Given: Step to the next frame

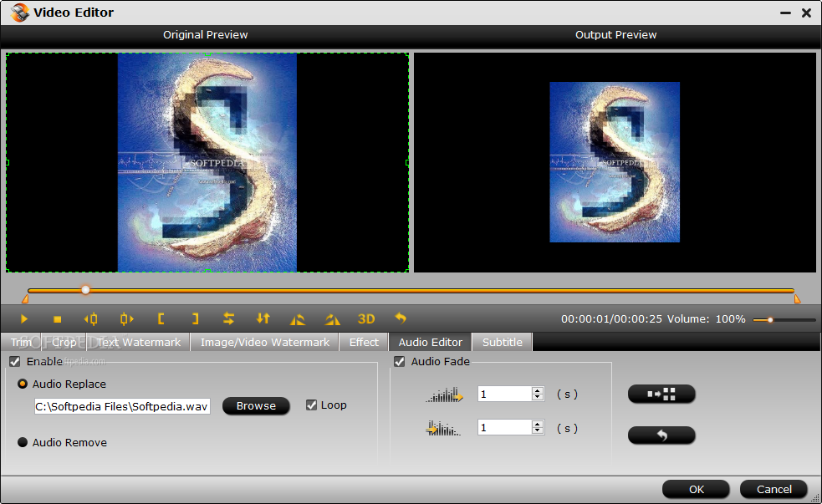Looking at the screenshot, I should (x=126, y=318).
